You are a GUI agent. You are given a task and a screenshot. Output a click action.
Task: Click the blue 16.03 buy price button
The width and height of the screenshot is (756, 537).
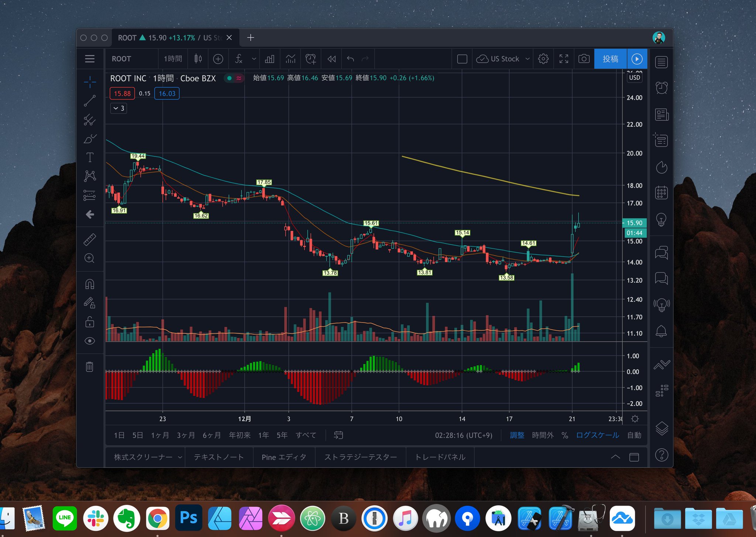(167, 94)
